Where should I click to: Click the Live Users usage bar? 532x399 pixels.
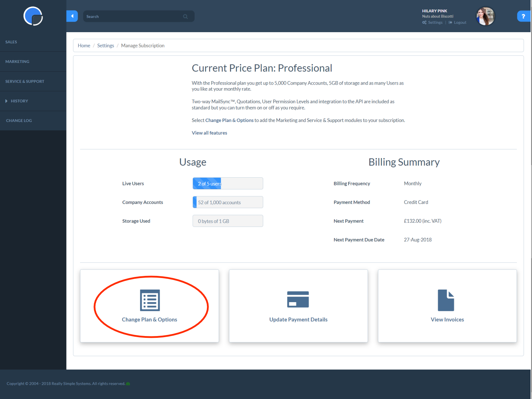tap(227, 183)
